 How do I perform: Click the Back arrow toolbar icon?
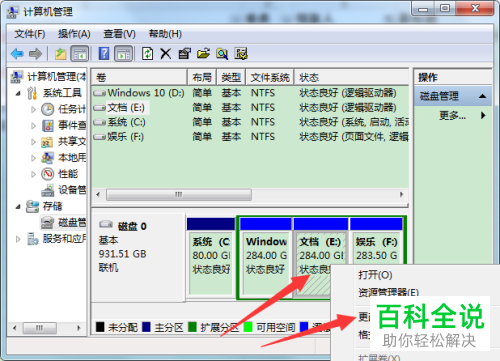[17, 54]
